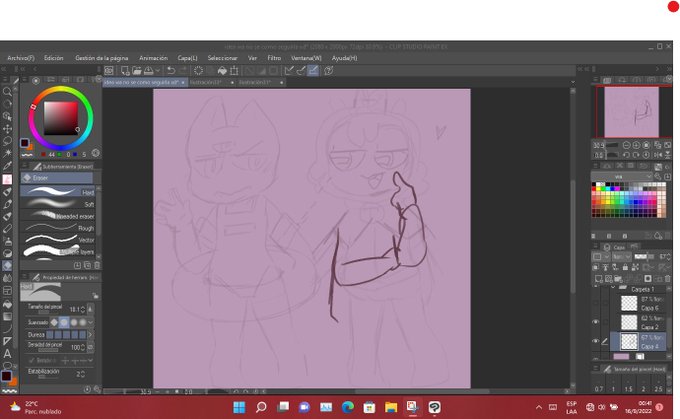Toggle visibility eye of Capa 4
This screenshot has height=419, width=680.
pos(595,341)
